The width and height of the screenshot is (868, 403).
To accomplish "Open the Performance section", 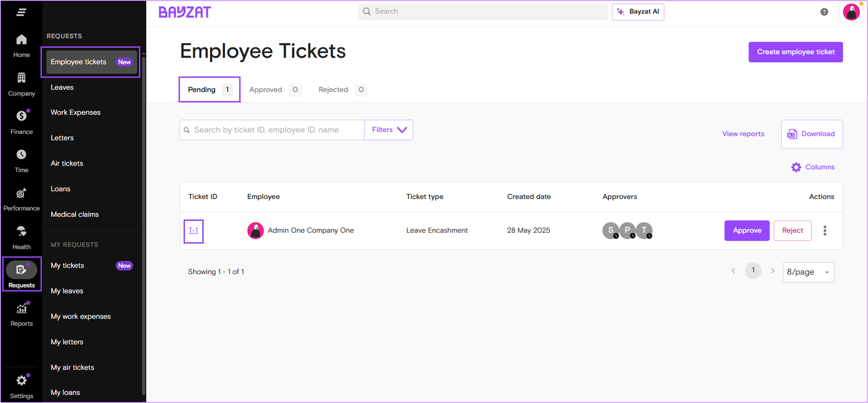I will (21, 198).
